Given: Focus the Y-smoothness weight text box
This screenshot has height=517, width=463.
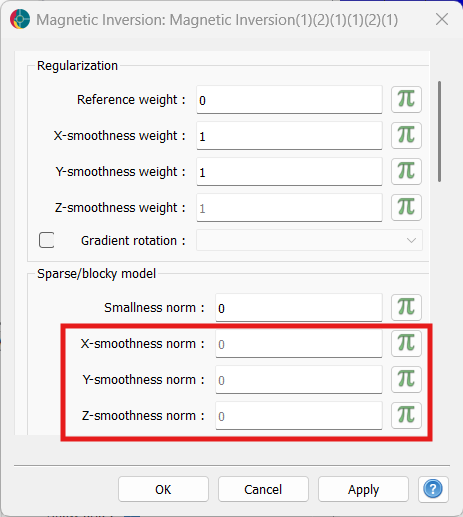Looking at the screenshot, I should (x=289, y=172).
